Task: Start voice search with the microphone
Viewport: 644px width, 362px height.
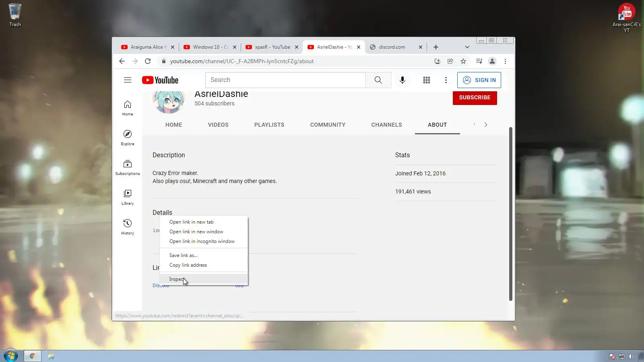Action: click(x=402, y=80)
